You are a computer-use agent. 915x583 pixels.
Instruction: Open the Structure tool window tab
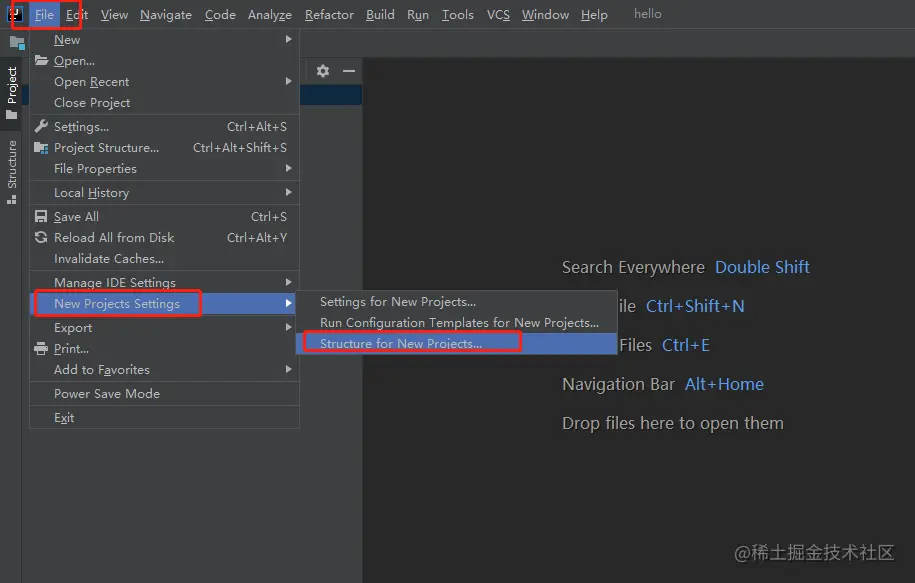[x=12, y=171]
